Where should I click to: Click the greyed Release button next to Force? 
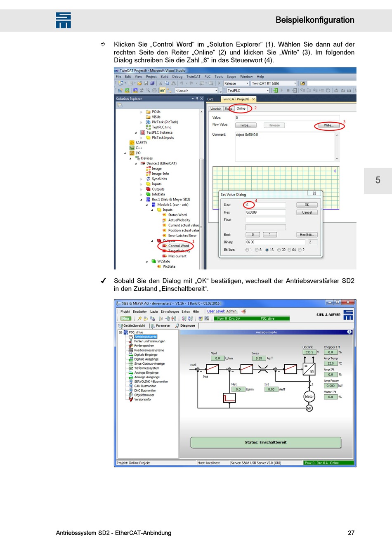274,125
